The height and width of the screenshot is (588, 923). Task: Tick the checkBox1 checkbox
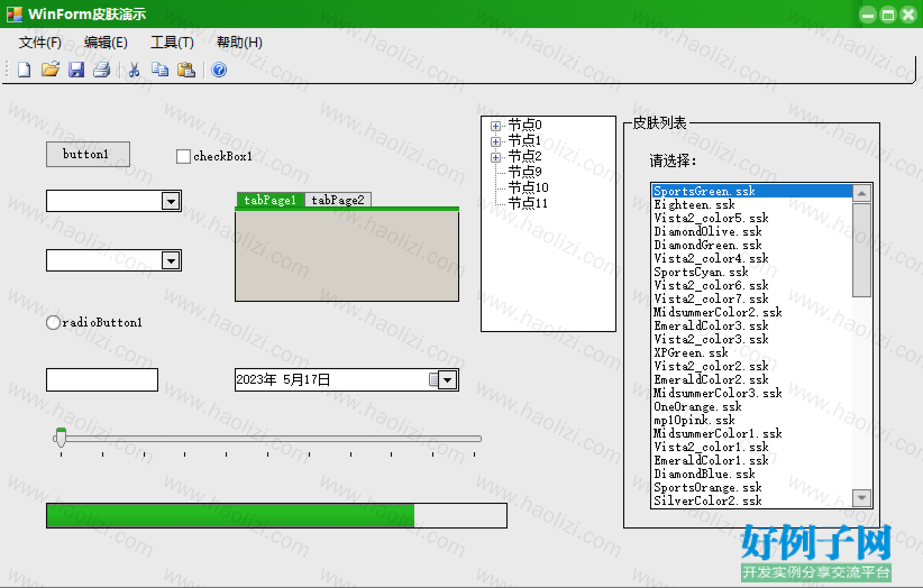point(184,157)
